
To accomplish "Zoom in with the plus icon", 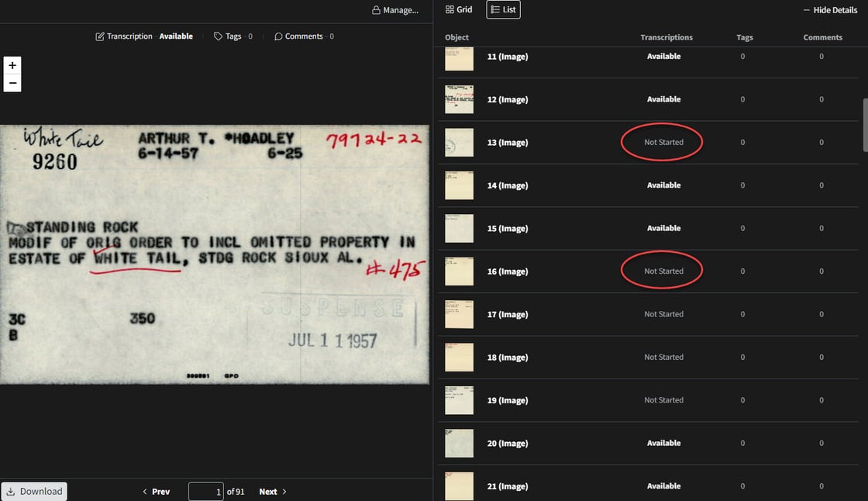I will click(12, 65).
